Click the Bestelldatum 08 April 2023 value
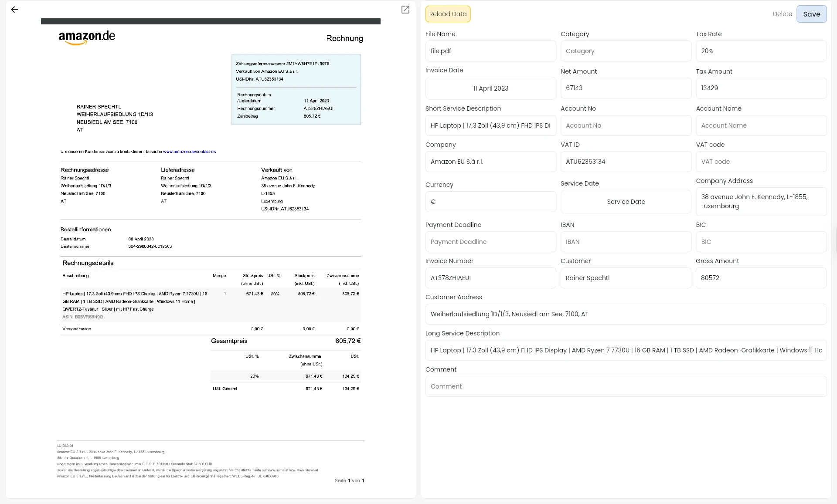The width and height of the screenshot is (837, 504). 141,239
